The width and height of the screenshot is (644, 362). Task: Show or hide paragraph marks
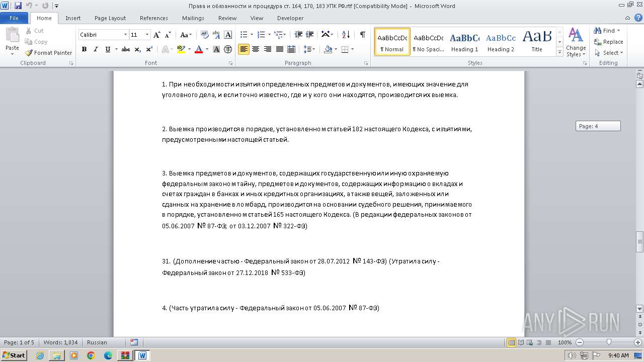pyautogui.click(x=362, y=35)
